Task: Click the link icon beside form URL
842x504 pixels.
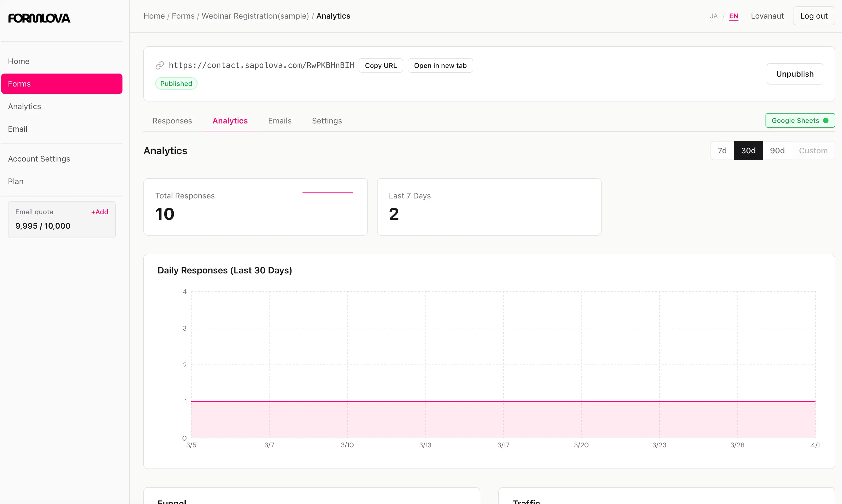Action: 159,65
